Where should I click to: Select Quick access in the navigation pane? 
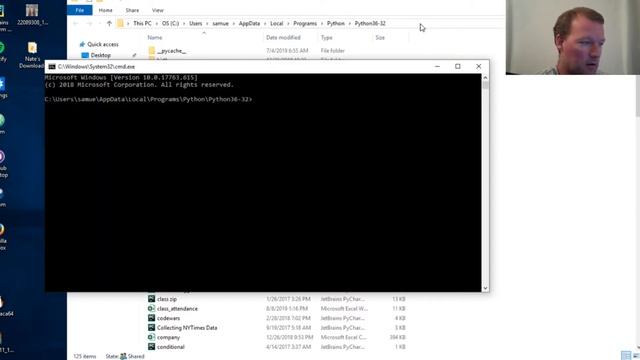pos(103,44)
